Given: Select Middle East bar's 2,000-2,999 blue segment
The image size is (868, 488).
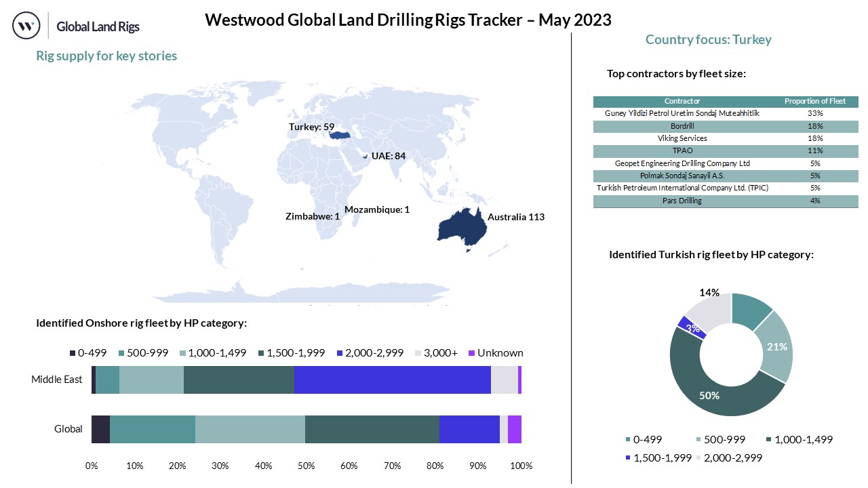Looking at the screenshot, I should tap(392, 380).
